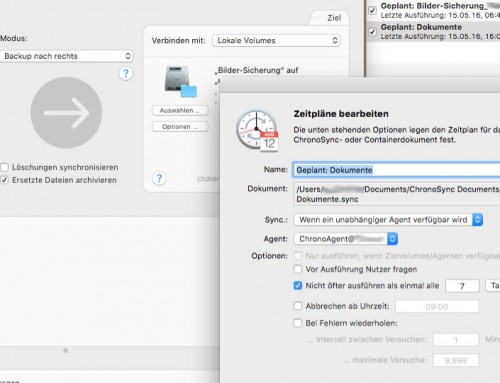
Task: Uncheck 'Nicht öfter ausführen als einmal alle'
Action: (x=298, y=286)
